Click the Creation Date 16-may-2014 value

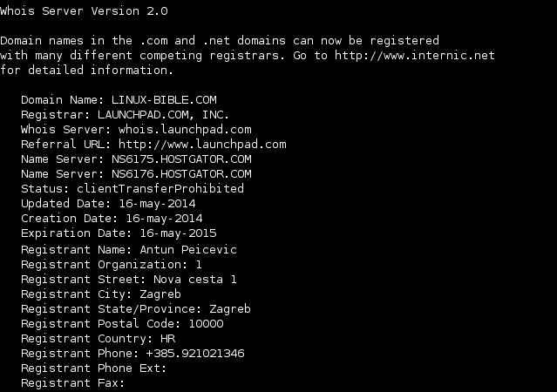click(164, 219)
